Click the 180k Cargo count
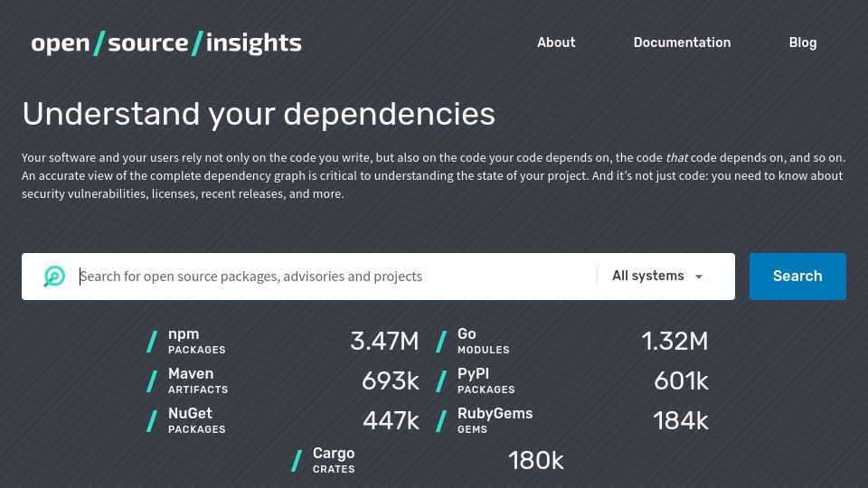868x488 pixels. point(536,461)
